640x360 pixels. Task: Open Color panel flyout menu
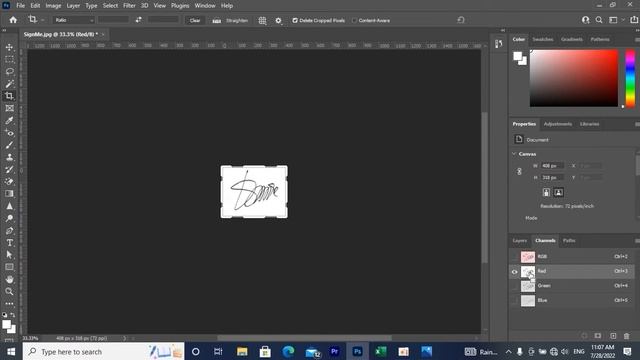click(637, 40)
